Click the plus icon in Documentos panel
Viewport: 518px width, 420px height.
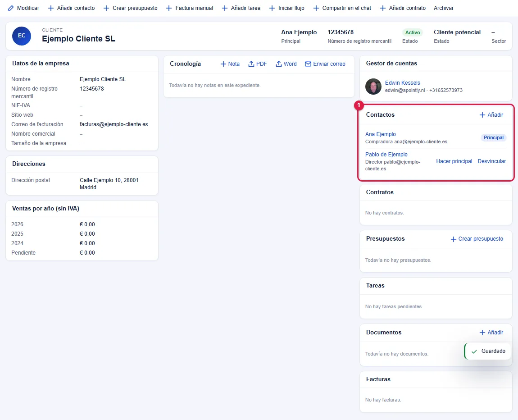482,333
